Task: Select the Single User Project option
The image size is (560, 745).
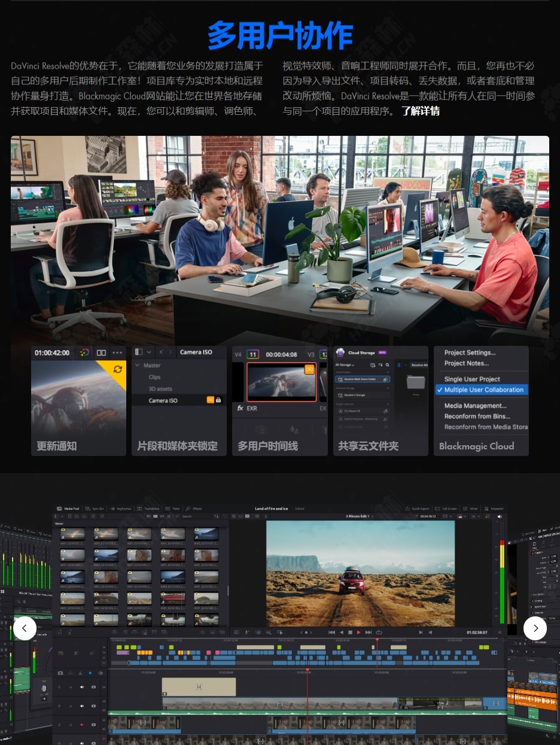Action: (472, 379)
